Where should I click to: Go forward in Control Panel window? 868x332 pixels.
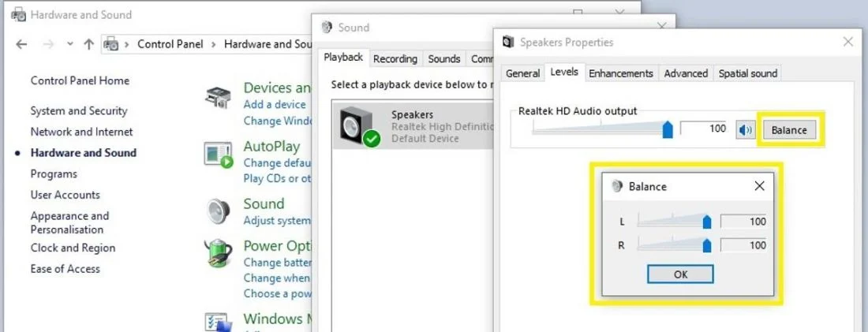[x=48, y=44]
